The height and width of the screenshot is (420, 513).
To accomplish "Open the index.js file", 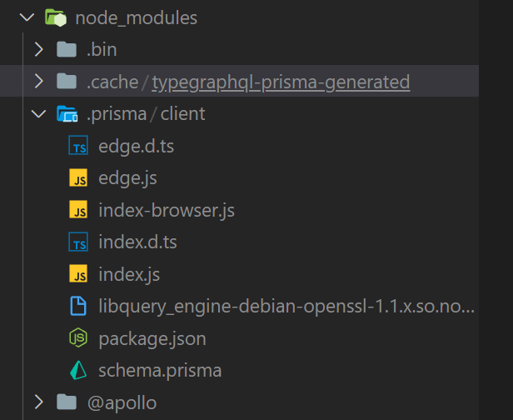I will pos(129,274).
